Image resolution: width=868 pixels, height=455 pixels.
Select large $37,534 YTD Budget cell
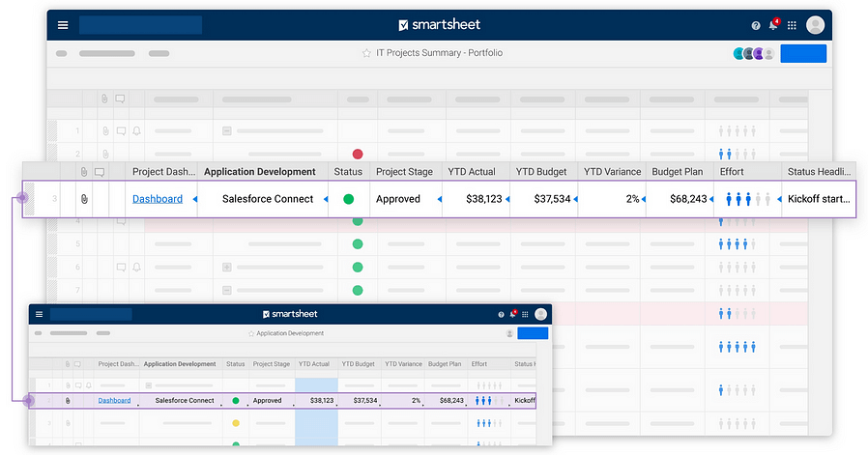(544, 199)
